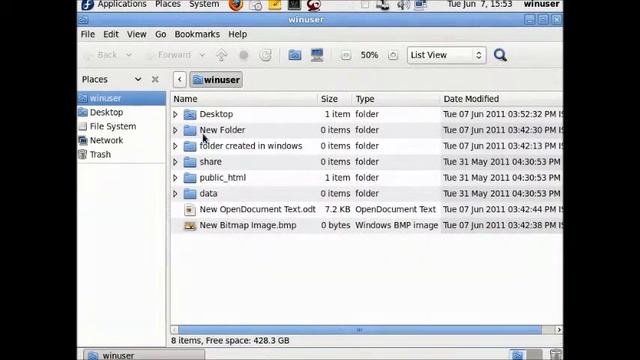Sort by Date Modified column header
This screenshot has width=640, height=360.
[x=501, y=99]
